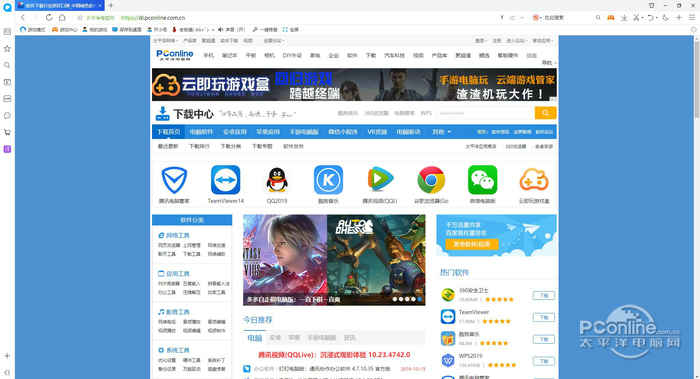The width and height of the screenshot is (700, 379).
Task: Toggle night mode with the moon icon
Action: point(665,17)
